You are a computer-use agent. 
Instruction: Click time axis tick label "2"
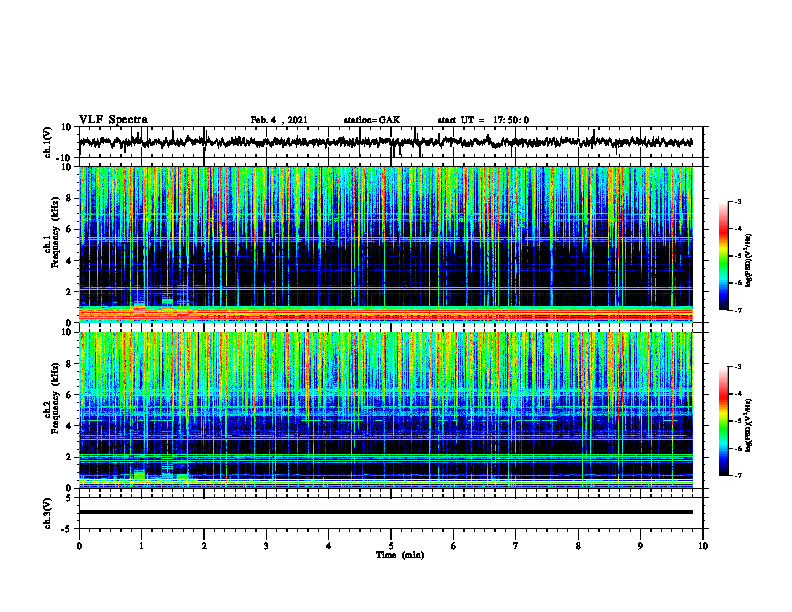pos(204,546)
